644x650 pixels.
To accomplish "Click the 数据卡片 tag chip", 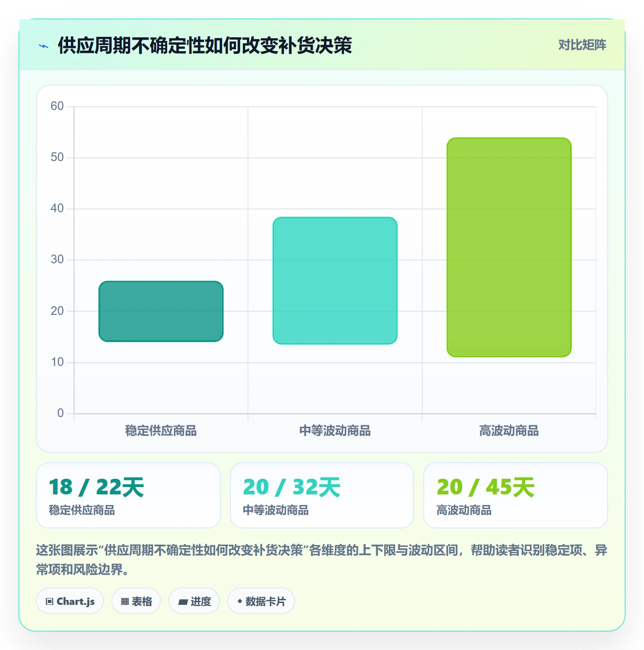I will click(261, 601).
